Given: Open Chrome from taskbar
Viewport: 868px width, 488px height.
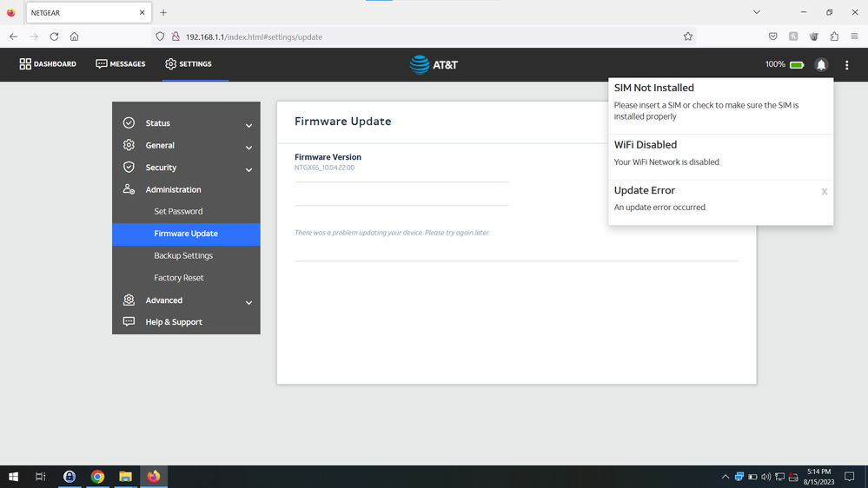Looking at the screenshot, I should [x=97, y=477].
